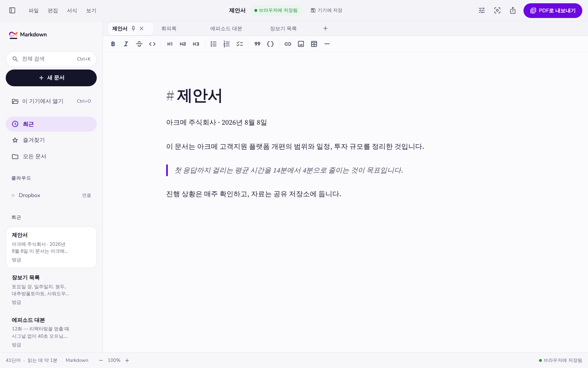The height and width of the screenshot is (368, 588).
Task: Apply italic formatting
Action: (x=126, y=44)
